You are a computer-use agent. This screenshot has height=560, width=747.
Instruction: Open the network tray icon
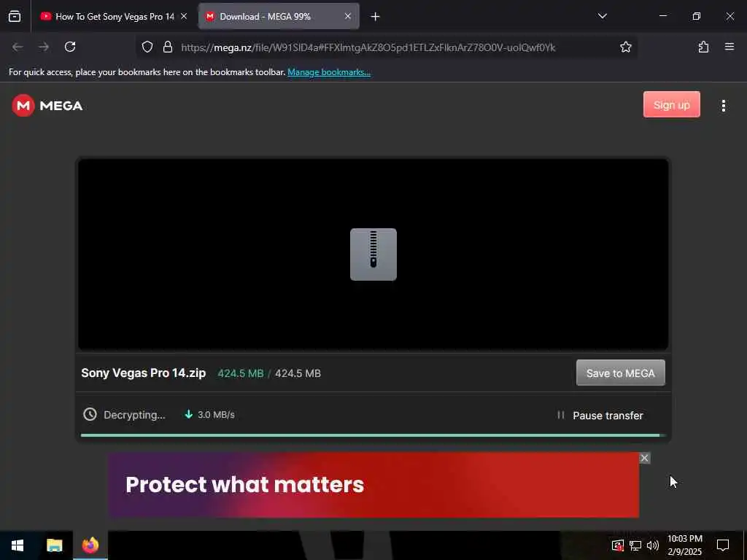pyautogui.click(x=635, y=545)
